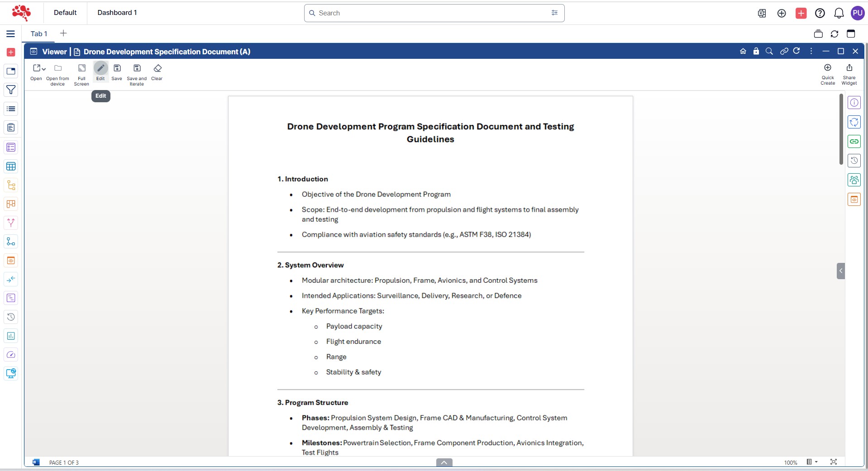Expand the bottom panel chevron

pyautogui.click(x=444, y=462)
